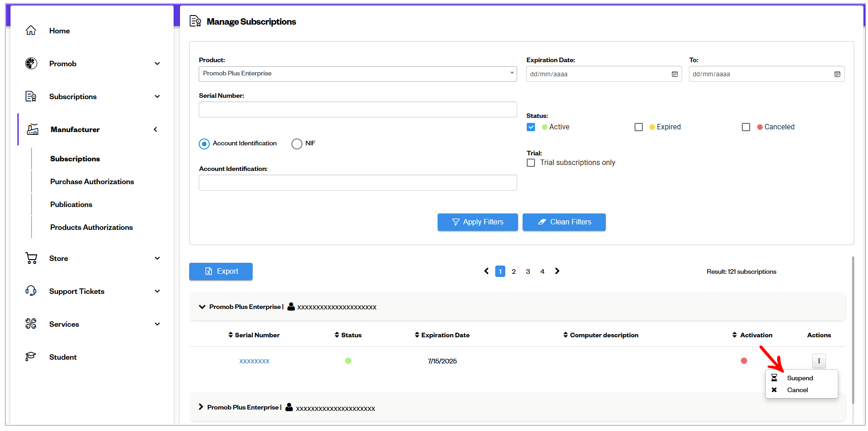The height and width of the screenshot is (431, 868).
Task: Expand the Promob sidebar menu chevron
Action: tap(157, 64)
